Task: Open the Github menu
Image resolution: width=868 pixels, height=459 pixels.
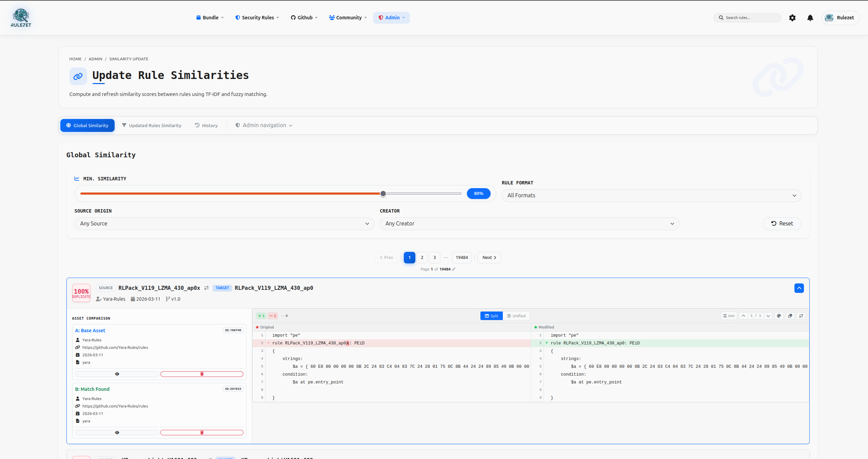Action: [x=304, y=18]
